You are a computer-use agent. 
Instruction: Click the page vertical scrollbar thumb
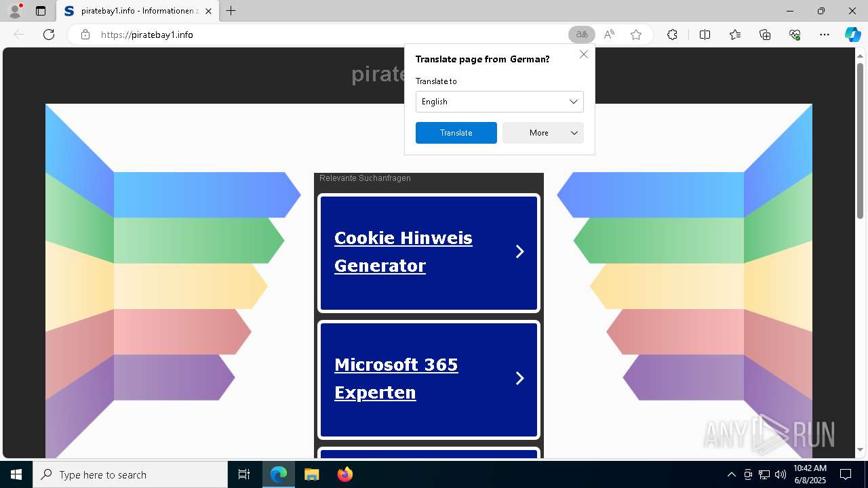coord(860,140)
